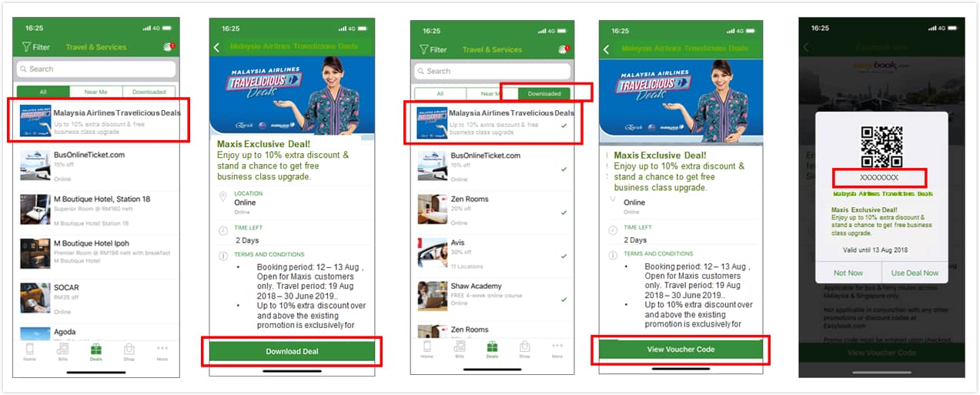Click the Search field on the All-tab screen
Image resolution: width=980 pixels, height=395 pixels.
(x=96, y=69)
